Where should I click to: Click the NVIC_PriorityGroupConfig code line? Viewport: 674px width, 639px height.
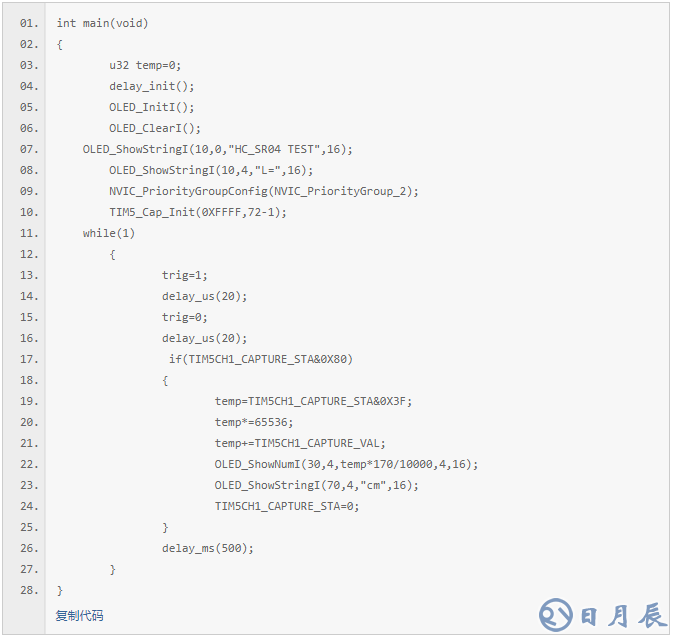(x=264, y=191)
